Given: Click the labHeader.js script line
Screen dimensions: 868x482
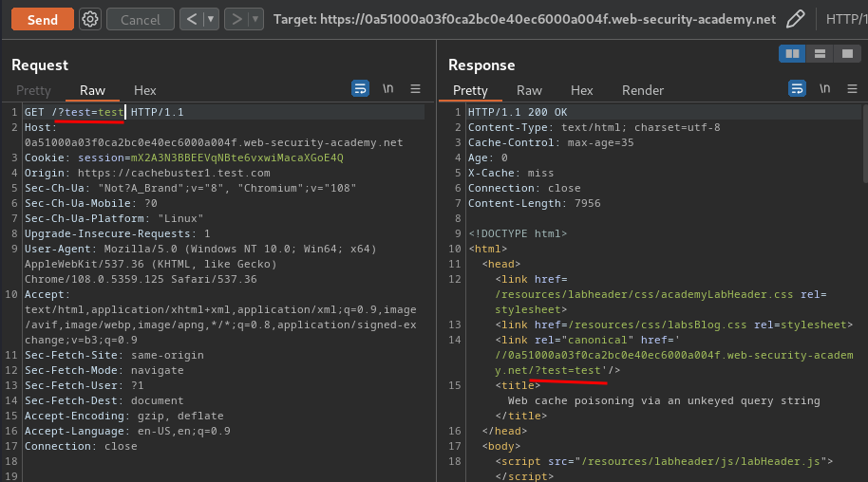Looking at the screenshot, I should pyautogui.click(x=664, y=461).
